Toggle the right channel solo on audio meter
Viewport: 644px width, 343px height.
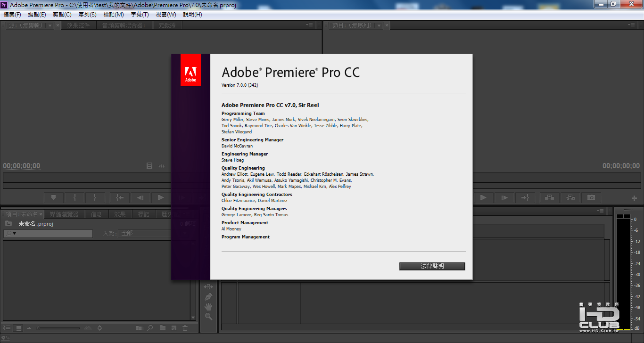point(627,216)
